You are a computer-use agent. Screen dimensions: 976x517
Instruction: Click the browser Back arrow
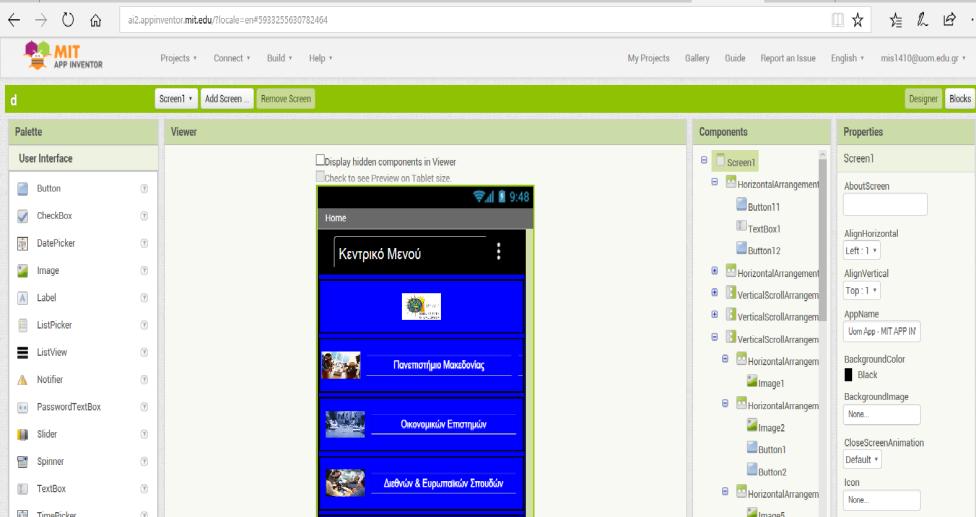click(14, 21)
